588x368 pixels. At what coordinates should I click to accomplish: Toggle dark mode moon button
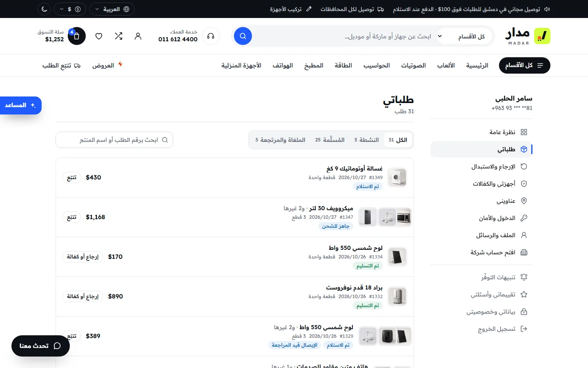tap(45, 9)
